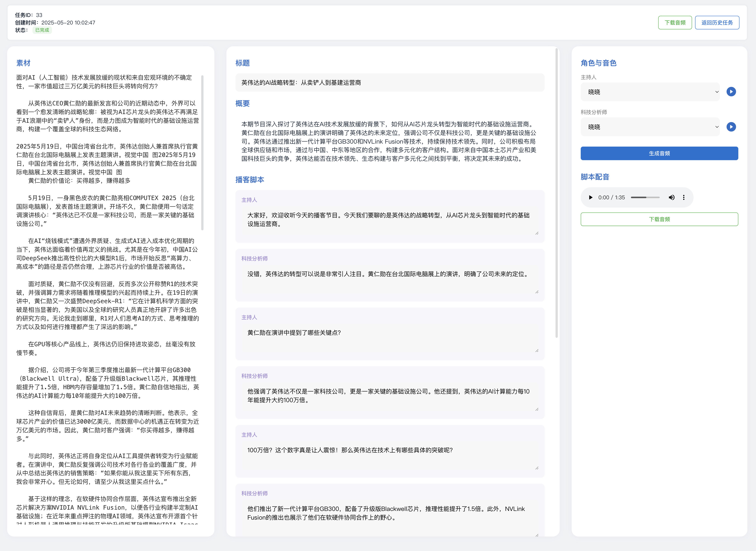Click material paragraph starting 面对AI（人工智能）

coord(104,82)
